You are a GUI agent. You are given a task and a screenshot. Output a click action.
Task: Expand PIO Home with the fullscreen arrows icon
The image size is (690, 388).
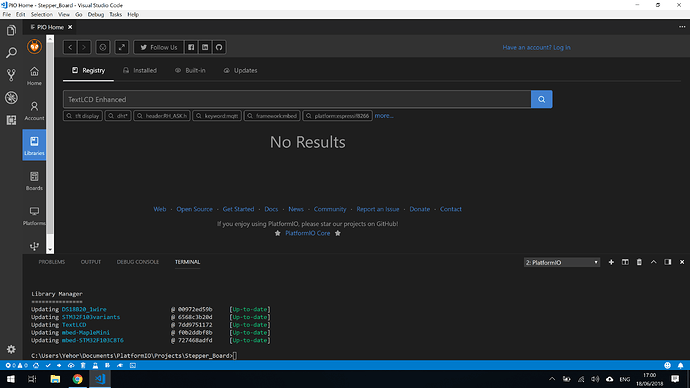coord(121,47)
